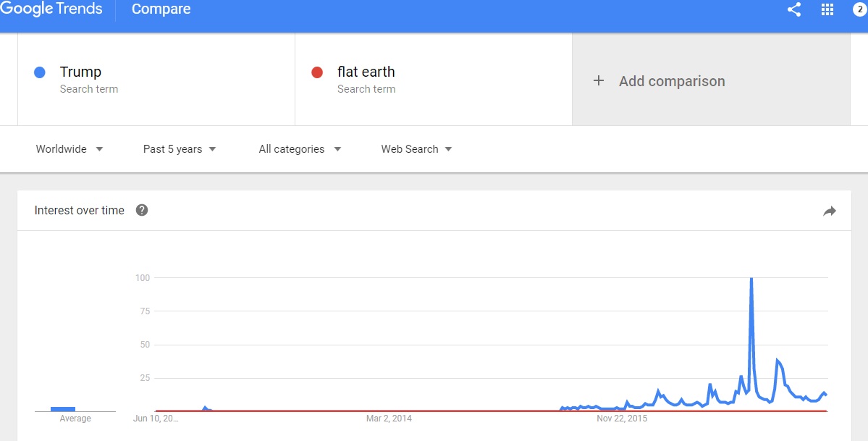
Task: Open the Google apps grid
Action: pos(827,9)
